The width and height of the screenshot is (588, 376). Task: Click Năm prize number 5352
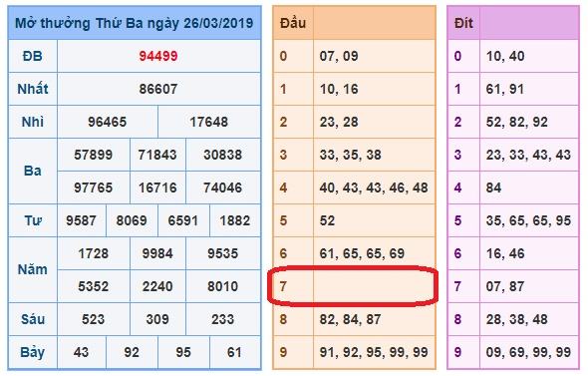tap(94, 286)
